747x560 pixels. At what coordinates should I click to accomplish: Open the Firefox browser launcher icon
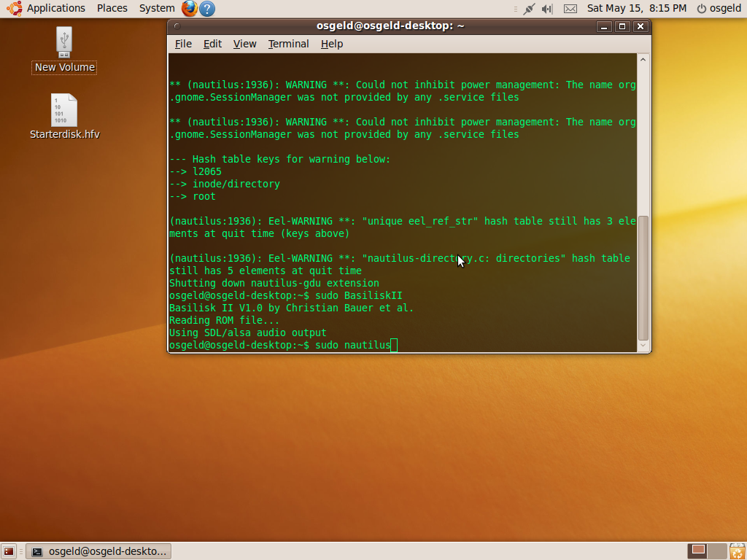[x=189, y=8]
